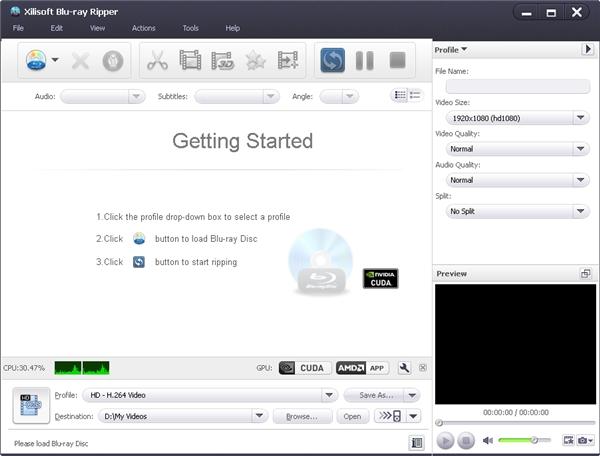
Task: Open the Video Quality dropdown
Action: click(517, 149)
